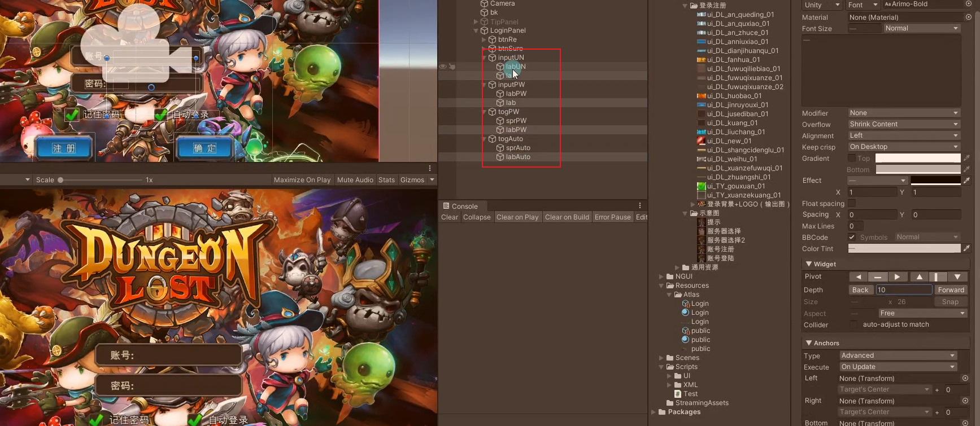Uncheck the BBCode checkbox
The image size is (980, 426).
[852, 237]
